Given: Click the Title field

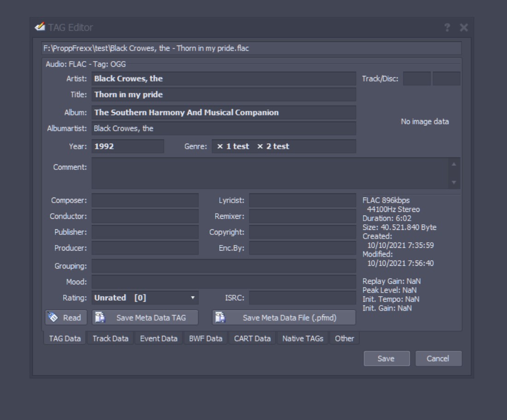Looking at the screenshot, I should pyautogui.click(x=224, y=94).
